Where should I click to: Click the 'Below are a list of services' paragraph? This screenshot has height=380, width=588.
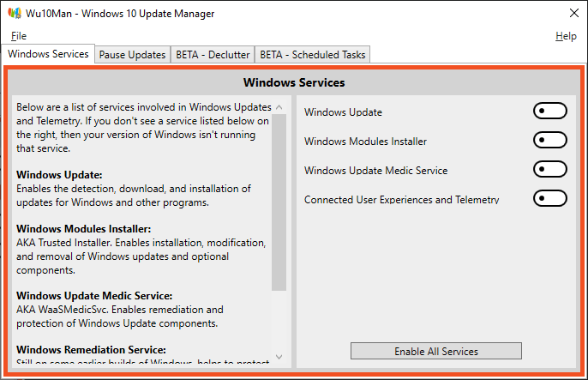tap(144, 128)
